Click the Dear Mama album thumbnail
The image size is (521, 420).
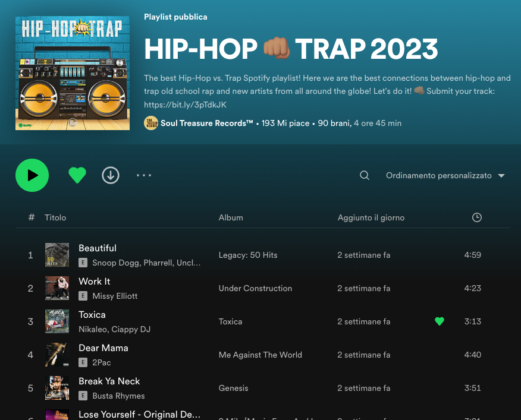pos(57,355)
